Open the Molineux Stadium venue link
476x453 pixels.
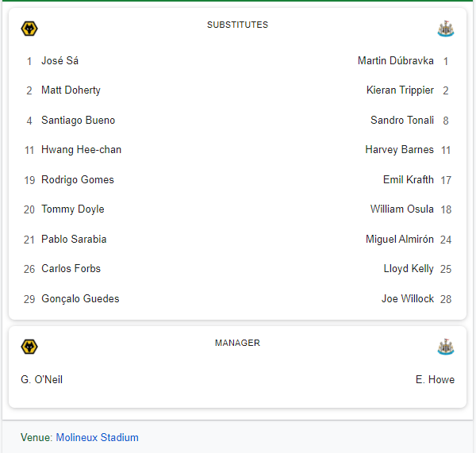97,437
